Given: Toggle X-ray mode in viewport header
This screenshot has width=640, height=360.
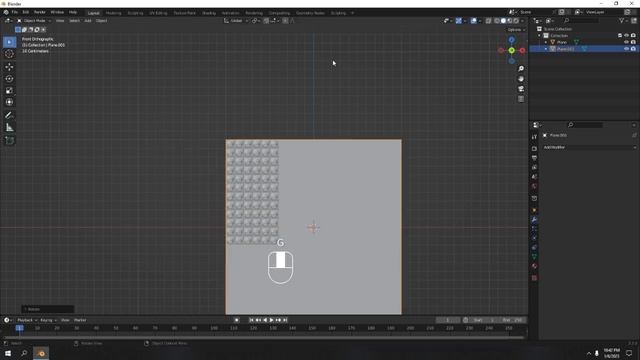Looking at the screenshot, I should point(488,21).
